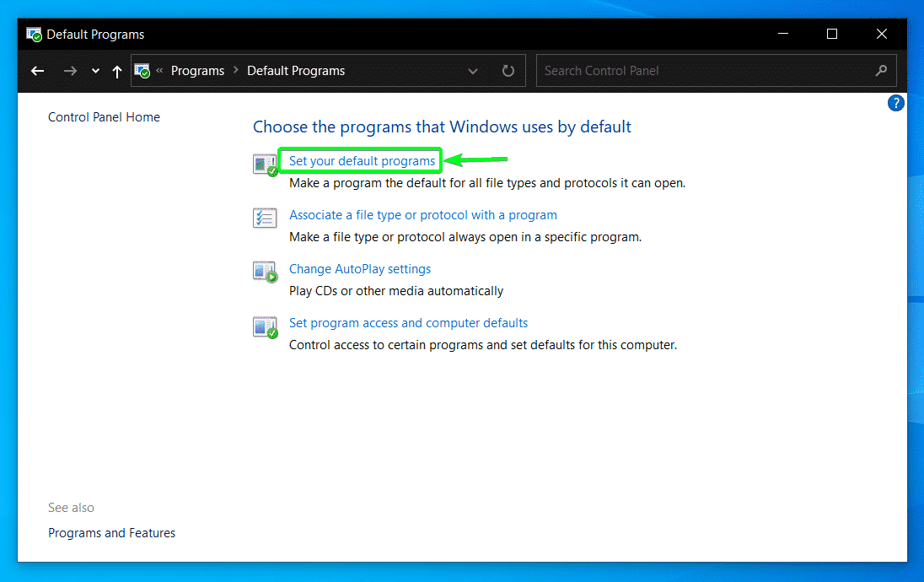The width and height of the screenshot is (924, 582).
Task: Go back with the left arrow button
Action: (x=38, y=71)
